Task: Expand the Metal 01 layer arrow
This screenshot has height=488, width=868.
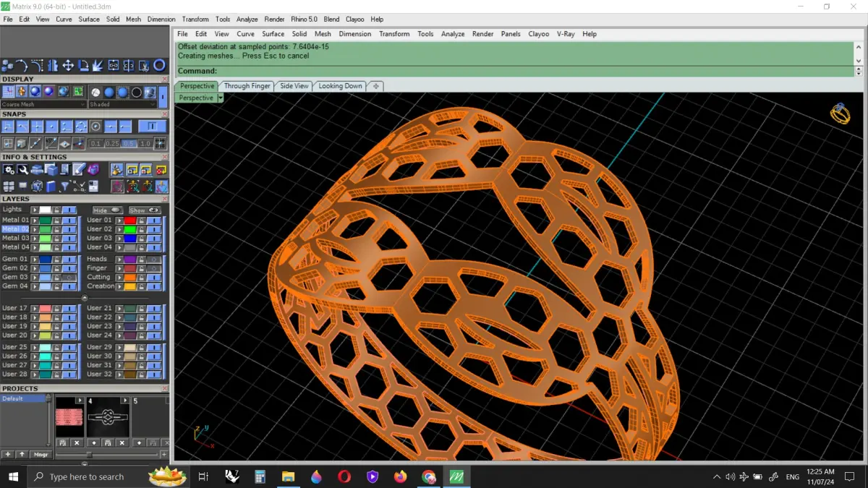Action: coord(35,221)
